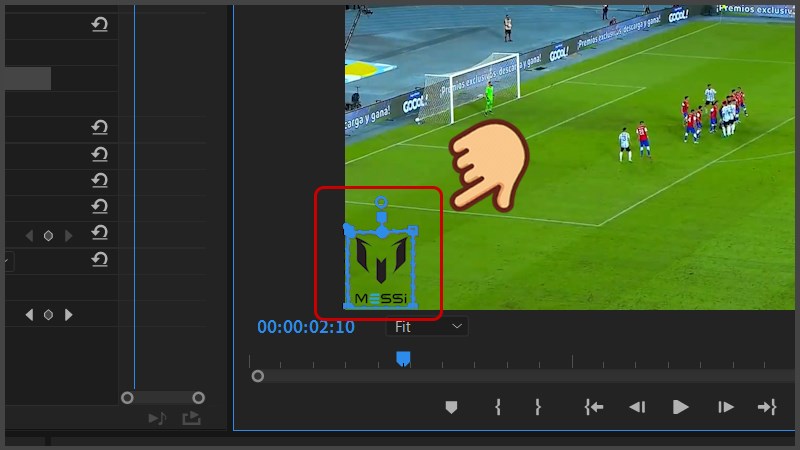The width and height of the screenshot is (800, 450).
Task: Click the 00:00:02:10 timecode field
Action: click(x=305, y=327)
